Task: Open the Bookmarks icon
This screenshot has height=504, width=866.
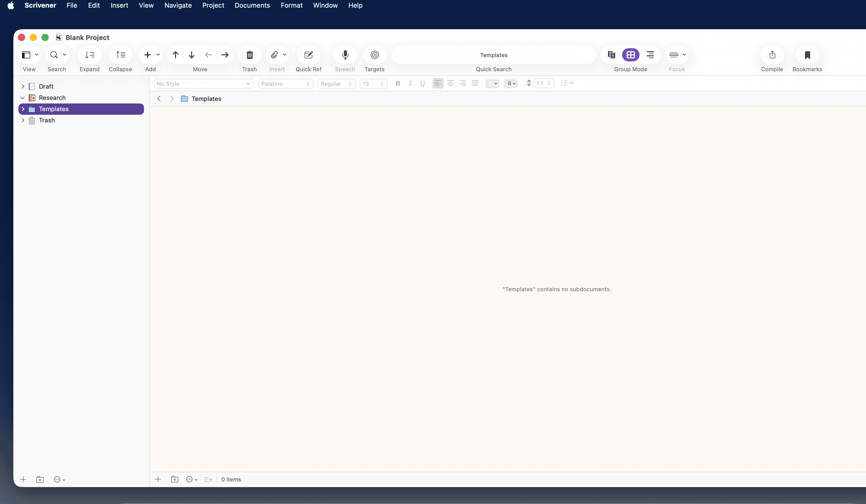Action: pos(808,55)
